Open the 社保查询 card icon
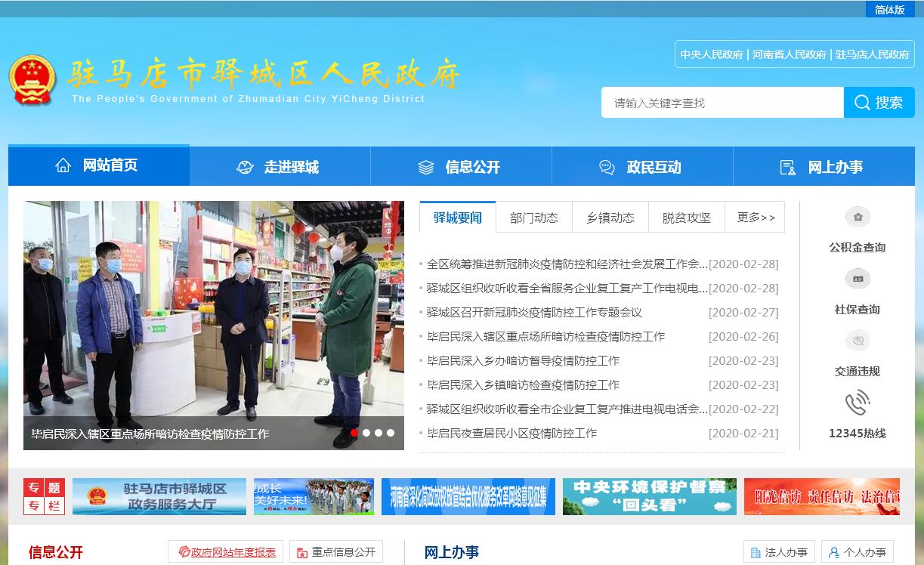 pos(858,279)
